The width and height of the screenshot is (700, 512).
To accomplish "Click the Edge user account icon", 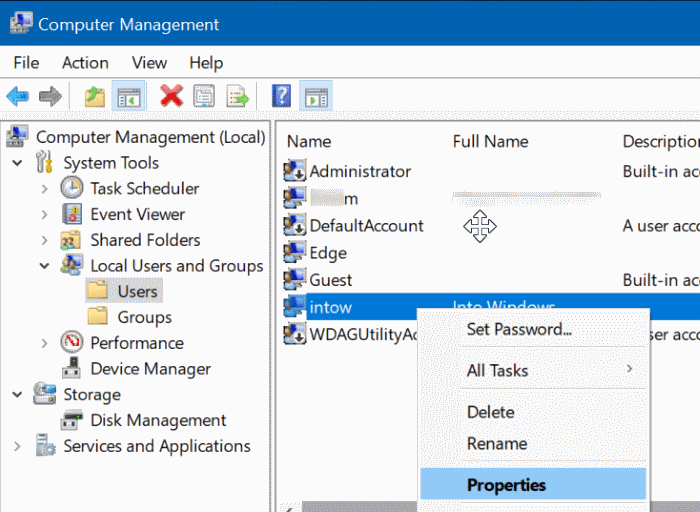I will coord(295,252).
